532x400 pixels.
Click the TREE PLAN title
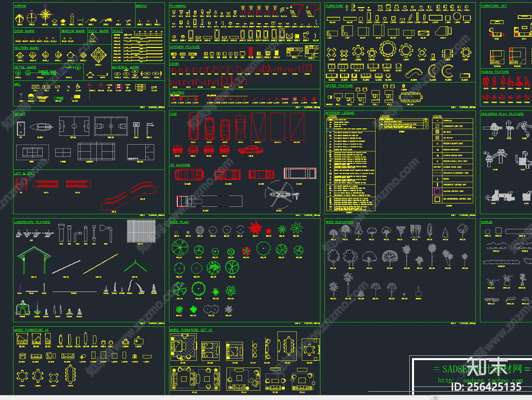click(x=179, y=222)
